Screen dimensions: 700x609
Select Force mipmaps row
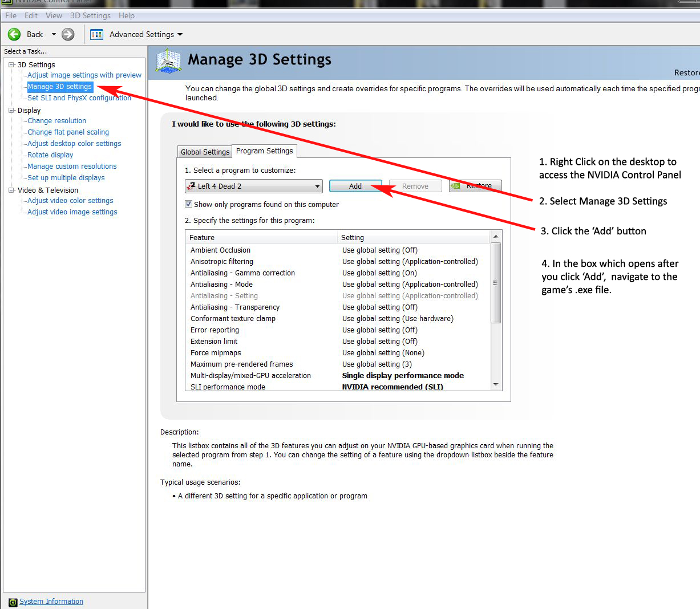tap(338, 352)
